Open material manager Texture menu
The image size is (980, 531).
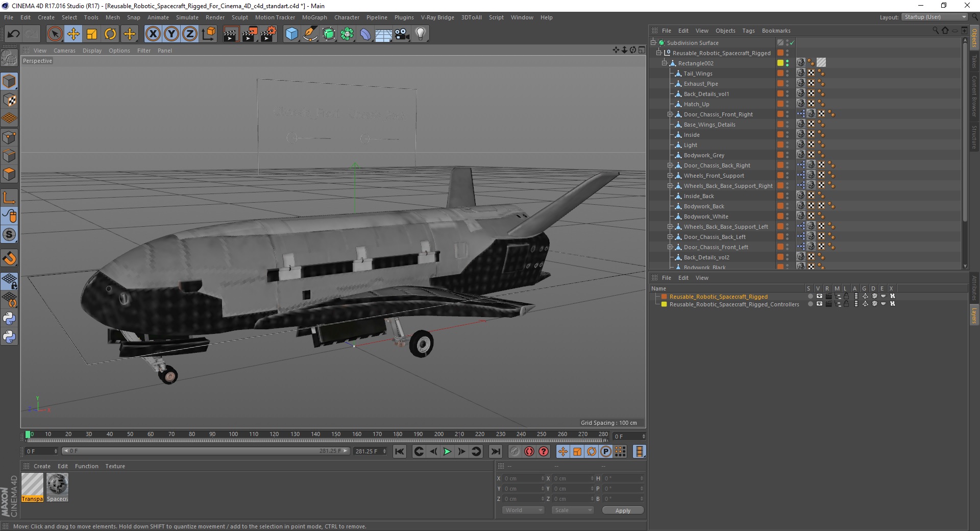pyautogui.click(x=115, y=466)
